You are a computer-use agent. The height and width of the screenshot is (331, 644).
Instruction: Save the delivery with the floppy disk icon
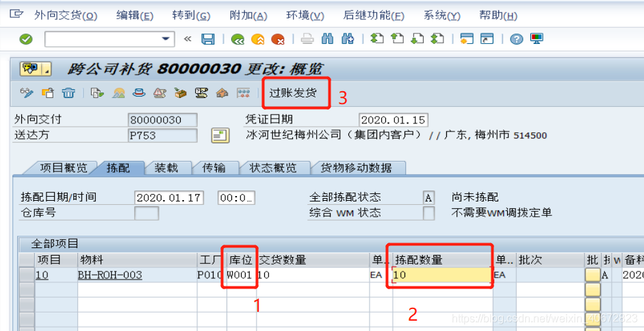[208, 39]
